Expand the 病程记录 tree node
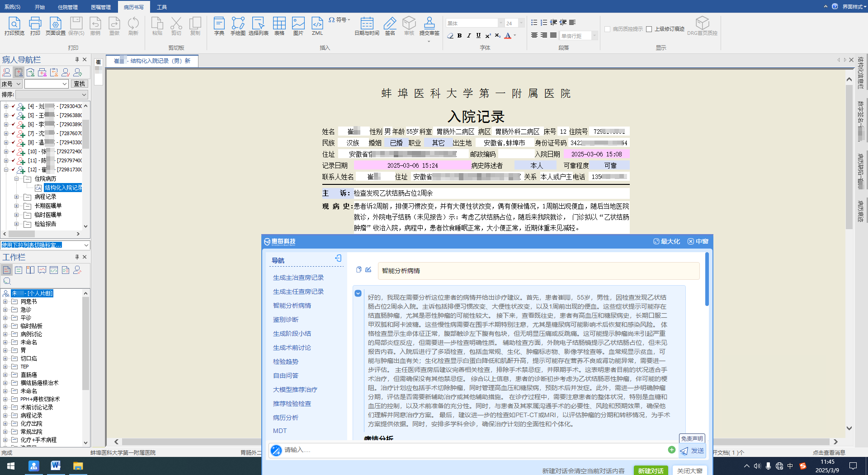The image size is (868, 475). tap(17, 197)
